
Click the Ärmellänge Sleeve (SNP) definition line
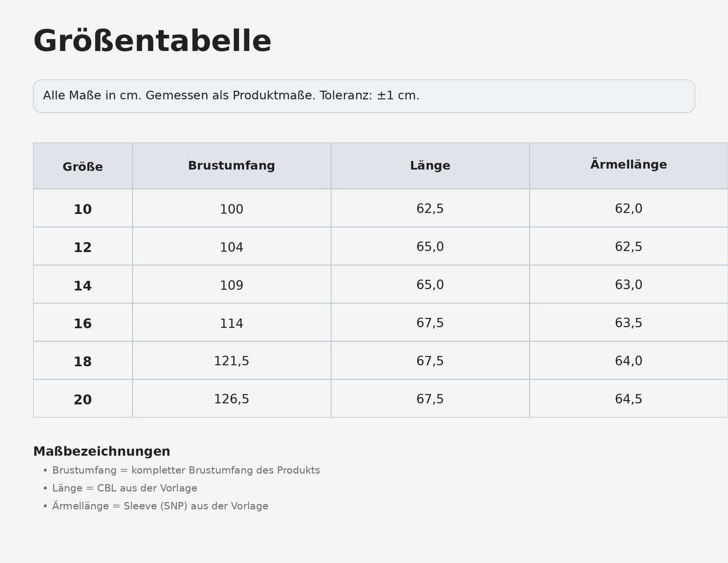pyautogui.click(x=155, y=506)
